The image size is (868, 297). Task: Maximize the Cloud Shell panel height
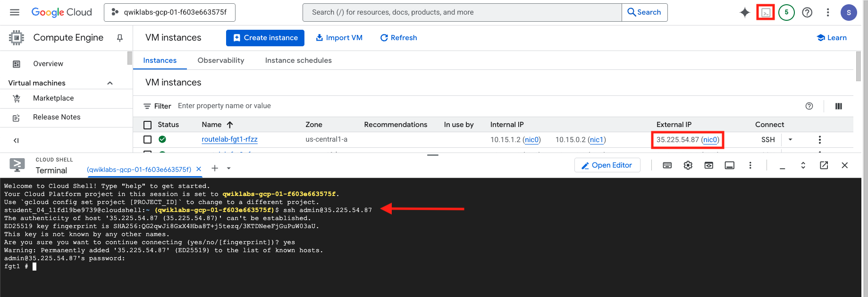803,165
